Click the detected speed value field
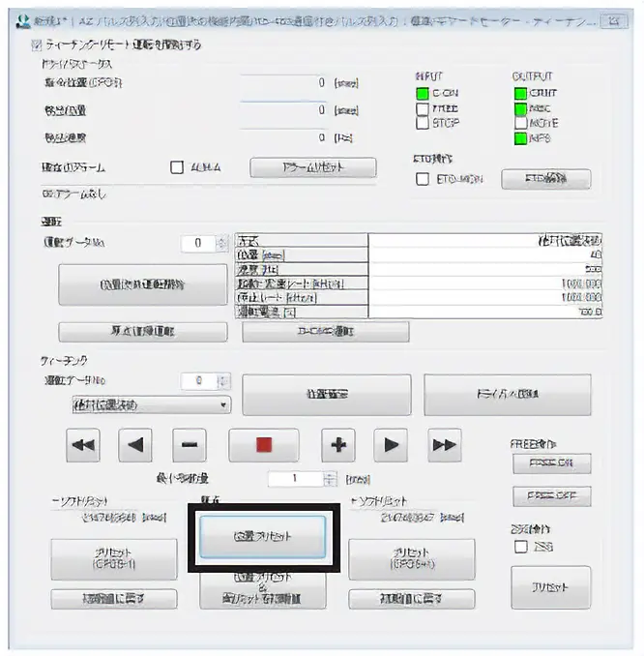 pyautogui.click(x=283, y=137)
